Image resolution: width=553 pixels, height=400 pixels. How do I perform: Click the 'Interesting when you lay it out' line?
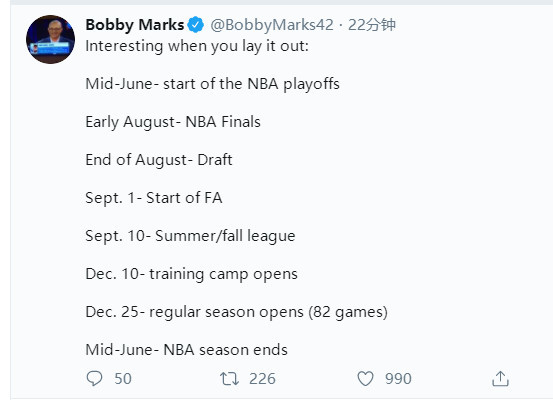pyautogui.click(x=197, y=46)
